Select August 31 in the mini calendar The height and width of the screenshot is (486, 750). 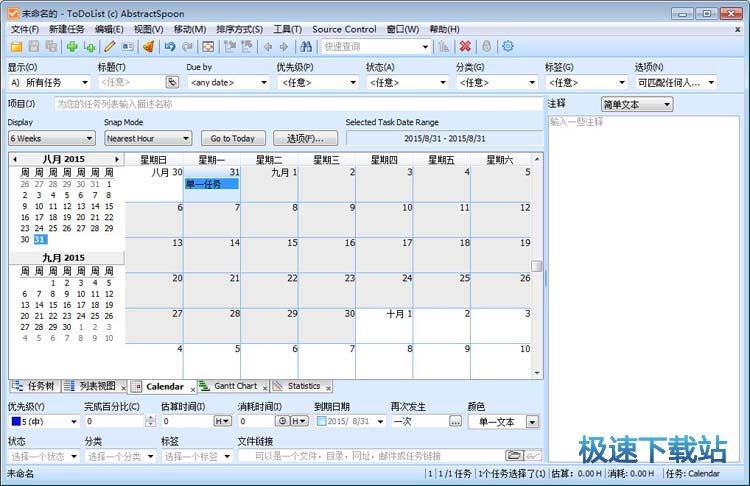40,240
